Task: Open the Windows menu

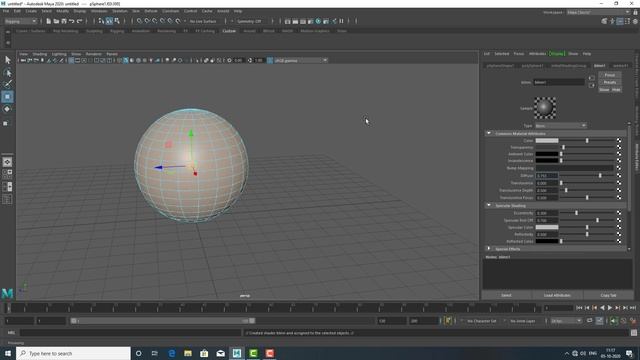Action: pyautogui.click(x=99, y=11)
